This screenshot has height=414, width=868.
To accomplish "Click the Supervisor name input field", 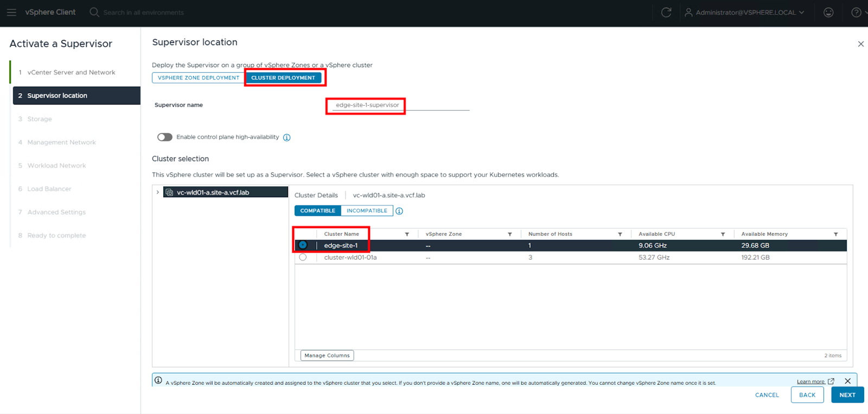I will tap(400, 105).
